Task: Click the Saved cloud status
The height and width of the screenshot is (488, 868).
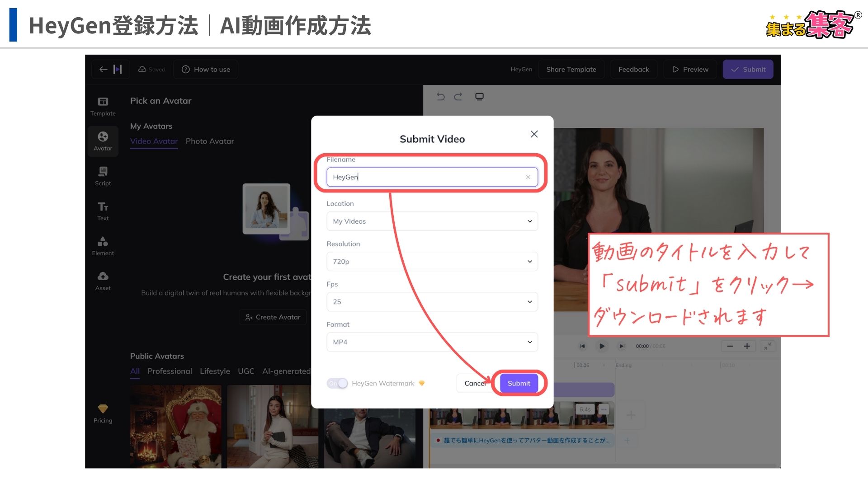Action: tap(152, 69)
